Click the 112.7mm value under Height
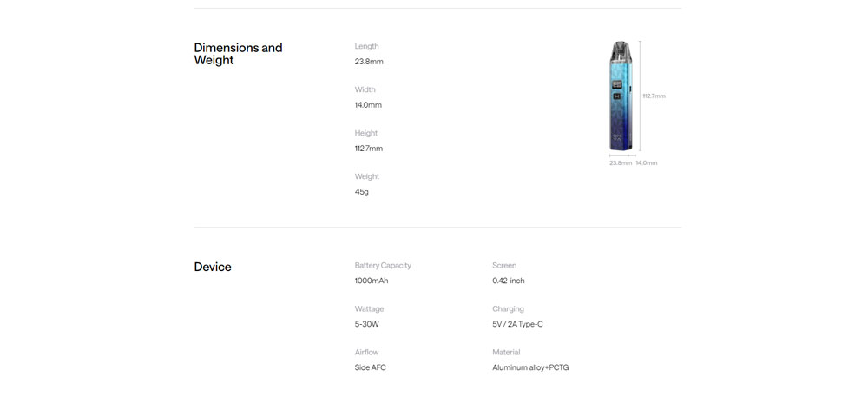 pyautogui.click(x=369, y=149)
